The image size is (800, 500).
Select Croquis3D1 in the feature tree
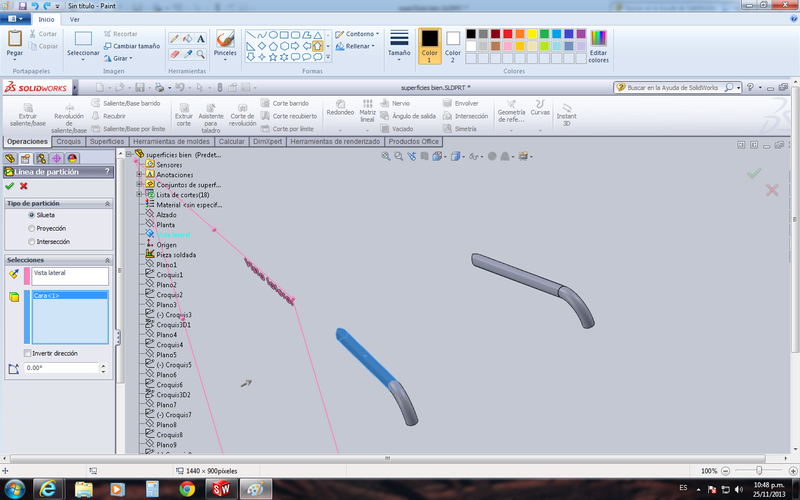tap(172, 324)
